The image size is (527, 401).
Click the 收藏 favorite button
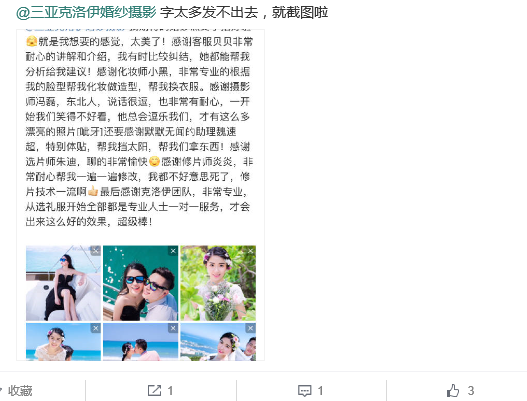pyautogui.click(x=20, y=391)
